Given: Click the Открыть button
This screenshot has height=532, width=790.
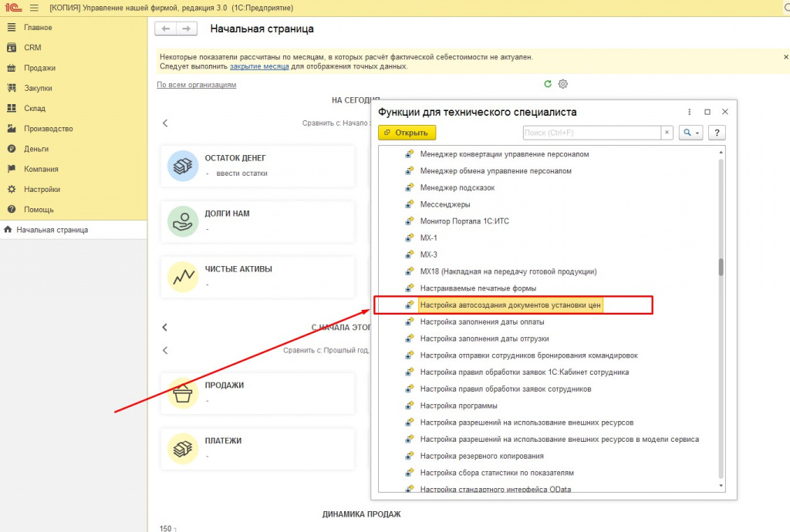Looking at the screenshot, I should coord(407,133).
